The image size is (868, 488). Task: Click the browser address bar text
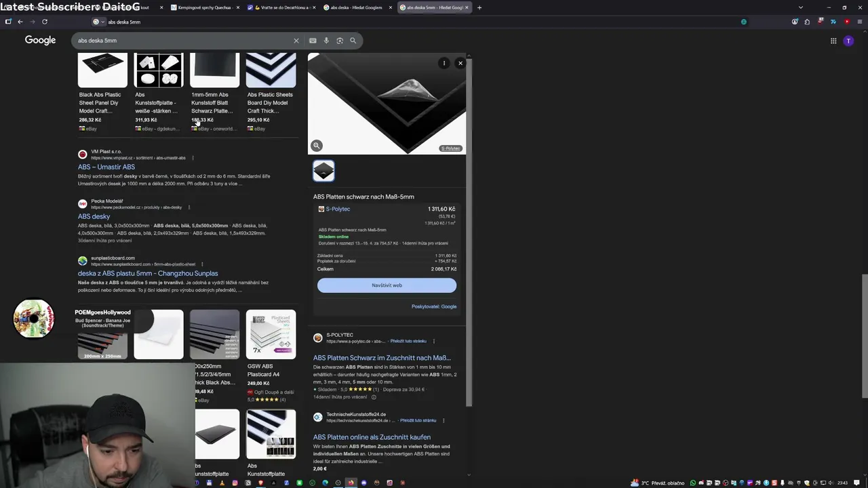[x=124, y=22]
